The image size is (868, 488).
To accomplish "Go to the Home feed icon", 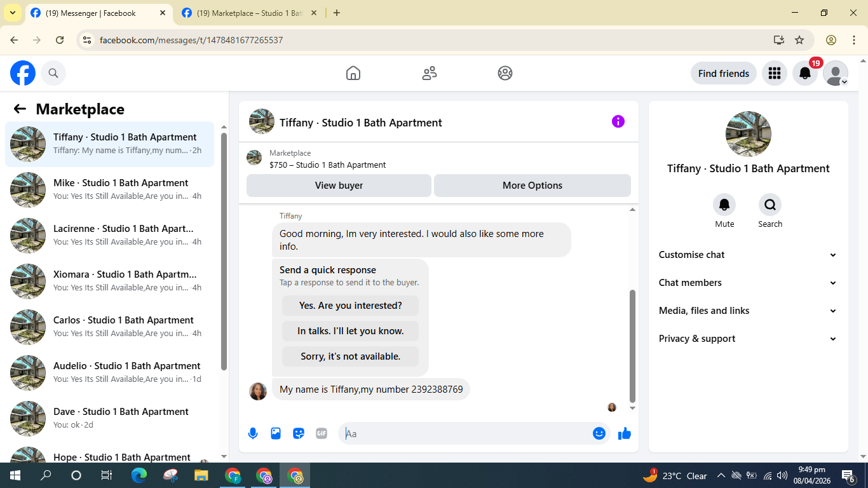I will point(353,73).
